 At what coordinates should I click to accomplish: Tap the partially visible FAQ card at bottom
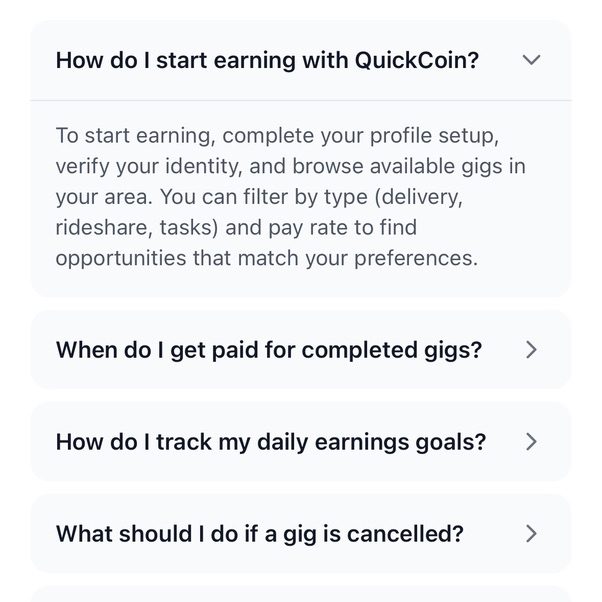[x=300, y=594]
